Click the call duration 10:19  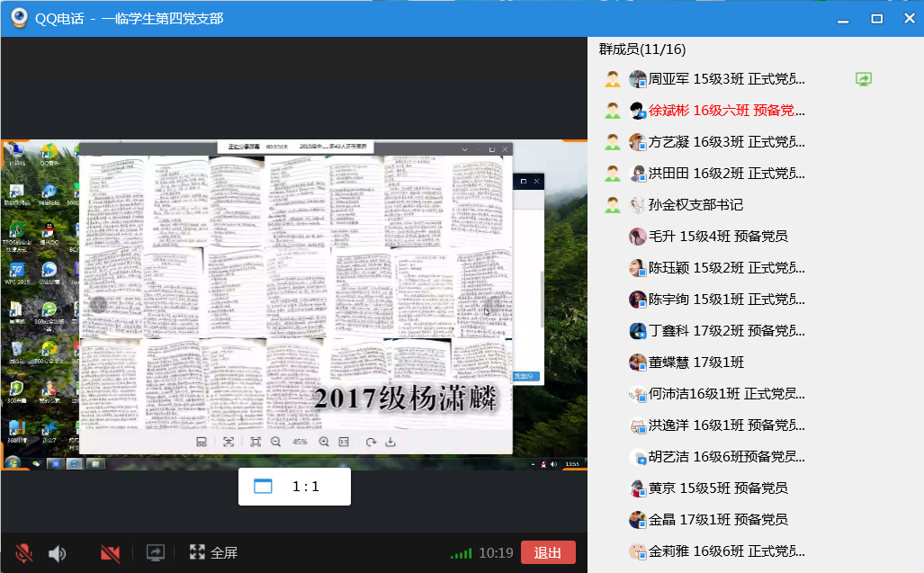click(496, 553)
